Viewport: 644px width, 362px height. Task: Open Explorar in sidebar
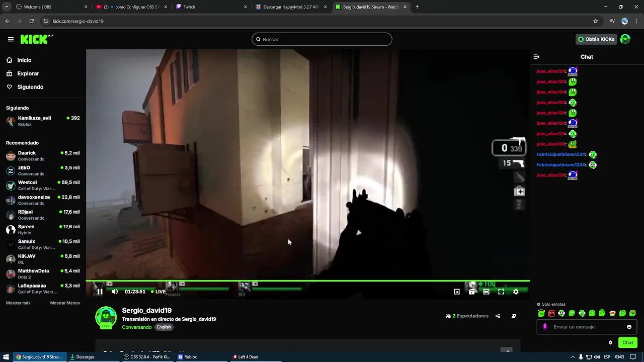28,73
